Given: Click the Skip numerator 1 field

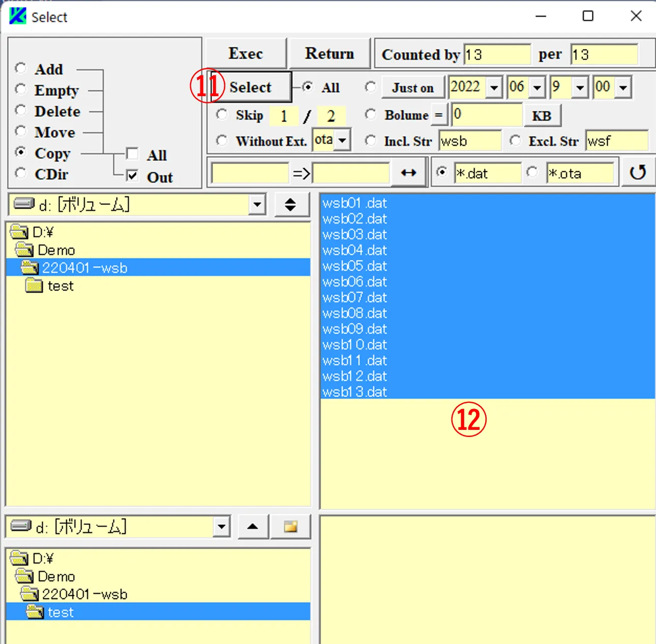Looking at the screenshot, I should coord(283,116).
